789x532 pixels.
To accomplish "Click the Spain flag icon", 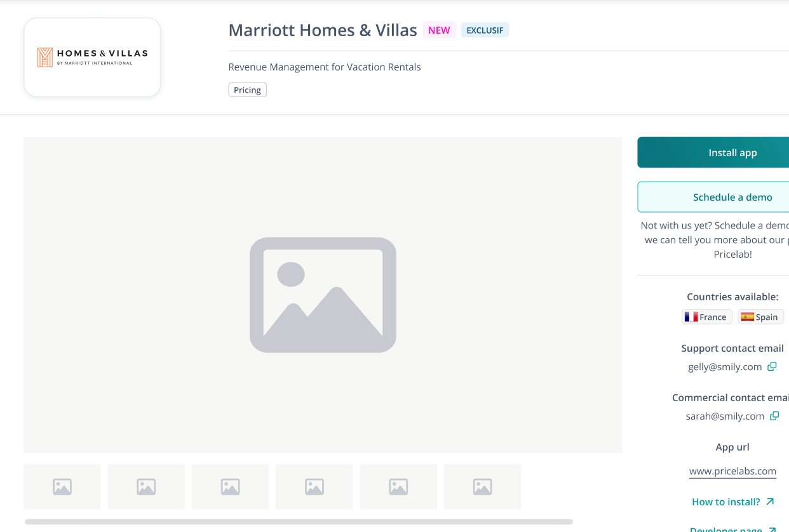I will coord(746,316).
